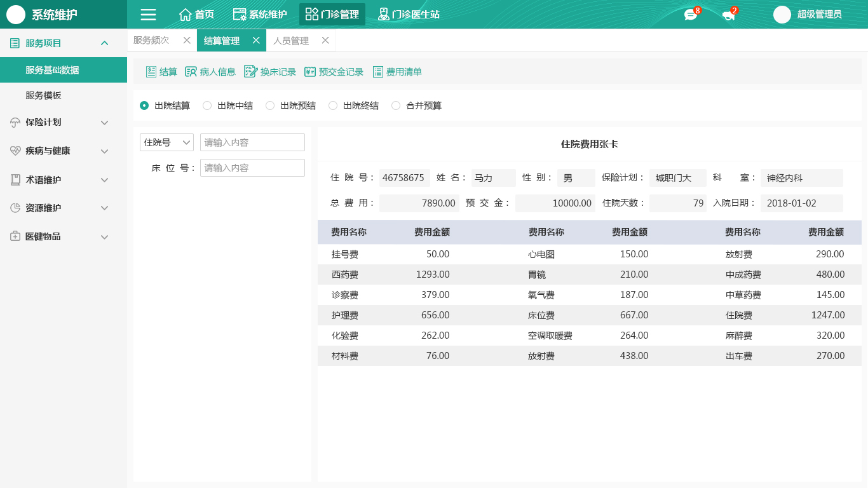
Task: Click the 床位号 input field
Action: pos(252,168)
